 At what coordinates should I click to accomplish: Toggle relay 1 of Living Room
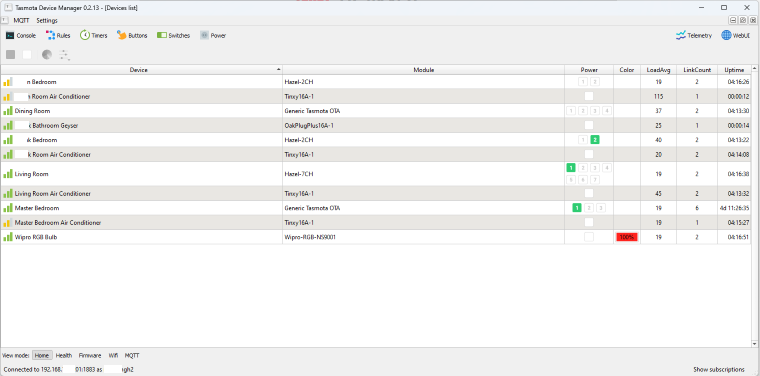point(571,168)
